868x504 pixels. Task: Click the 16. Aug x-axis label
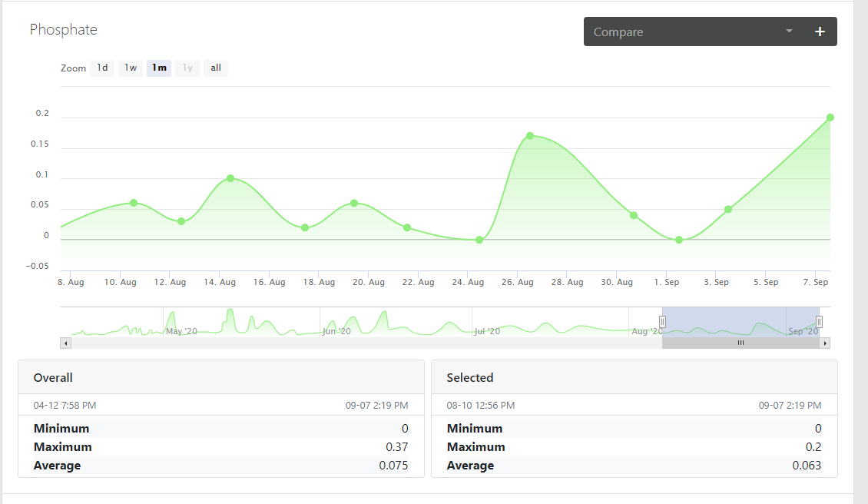click(x=270, y=282)
